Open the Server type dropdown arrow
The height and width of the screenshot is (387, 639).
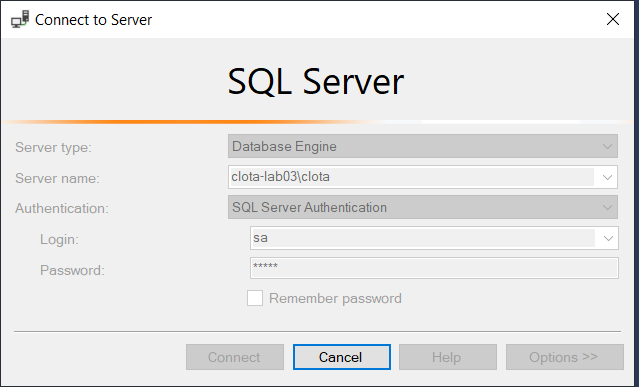607,146
